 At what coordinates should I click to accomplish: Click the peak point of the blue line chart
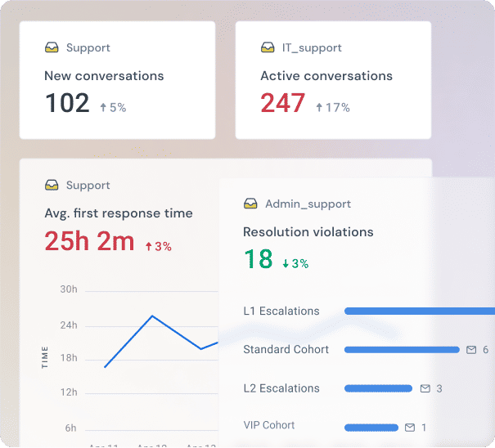pyautogui.click(x=152, y=316)
